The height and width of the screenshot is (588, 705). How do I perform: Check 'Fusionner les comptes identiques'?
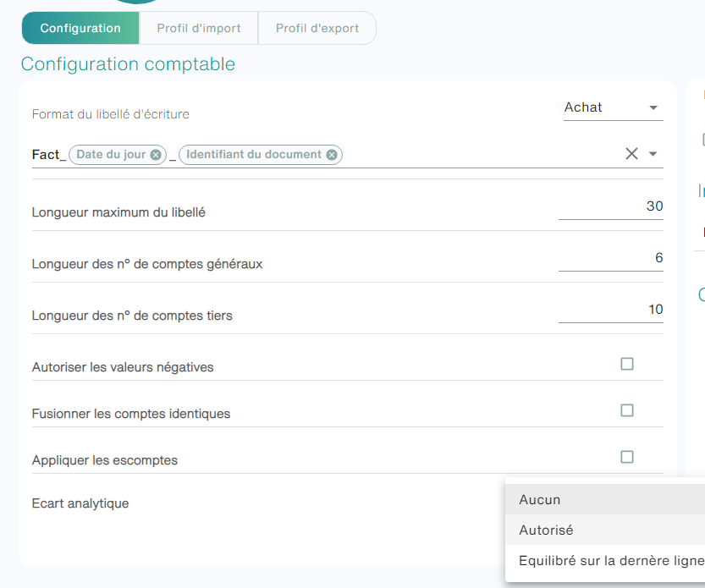(627, 410)
